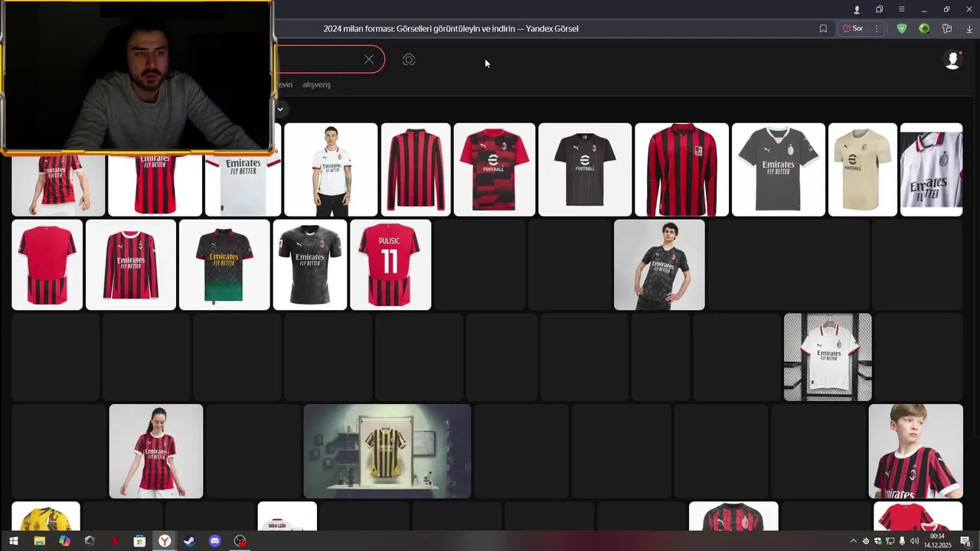Click the green circular extension icon
The image size is (980, 551).
pos(924,28)
